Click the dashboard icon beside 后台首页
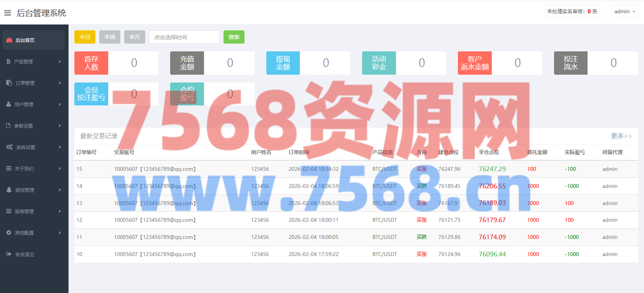644x293 pixels. point(9,40)
